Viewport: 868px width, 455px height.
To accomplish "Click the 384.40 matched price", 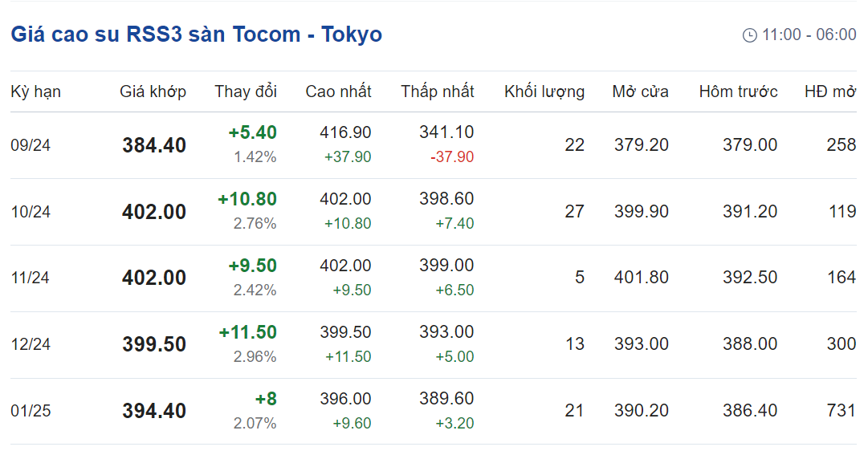I will [x=154, y=145].
